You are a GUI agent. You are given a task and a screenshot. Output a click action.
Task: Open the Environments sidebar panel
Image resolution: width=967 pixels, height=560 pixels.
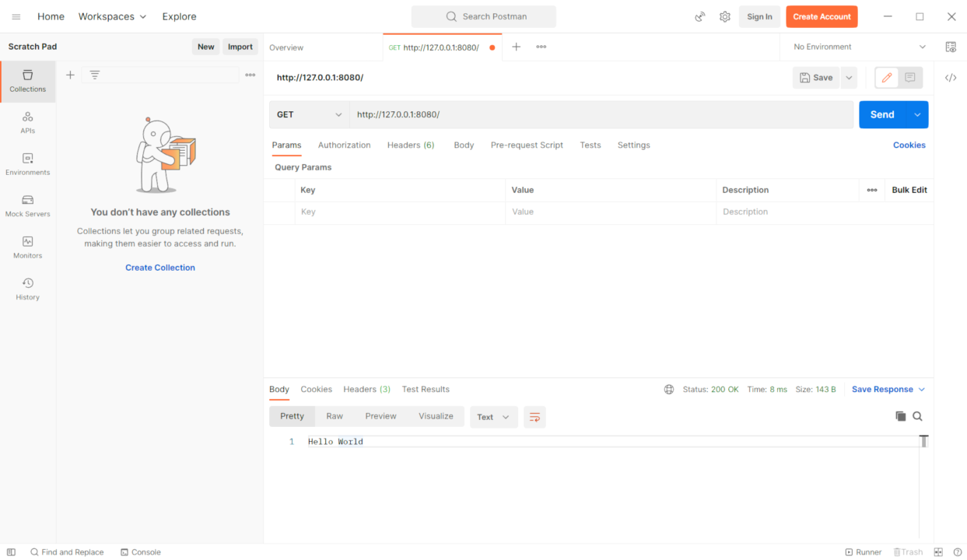pos(28,165)
